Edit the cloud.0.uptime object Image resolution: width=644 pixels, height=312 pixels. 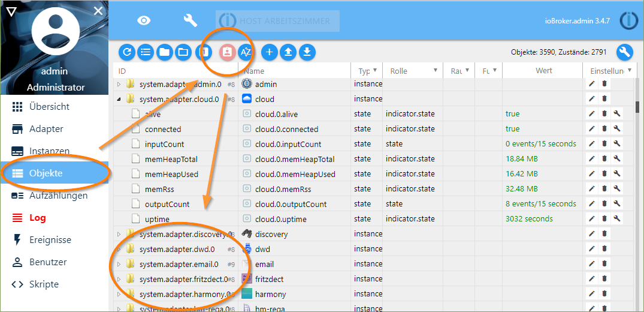click(x=592, y=218)
